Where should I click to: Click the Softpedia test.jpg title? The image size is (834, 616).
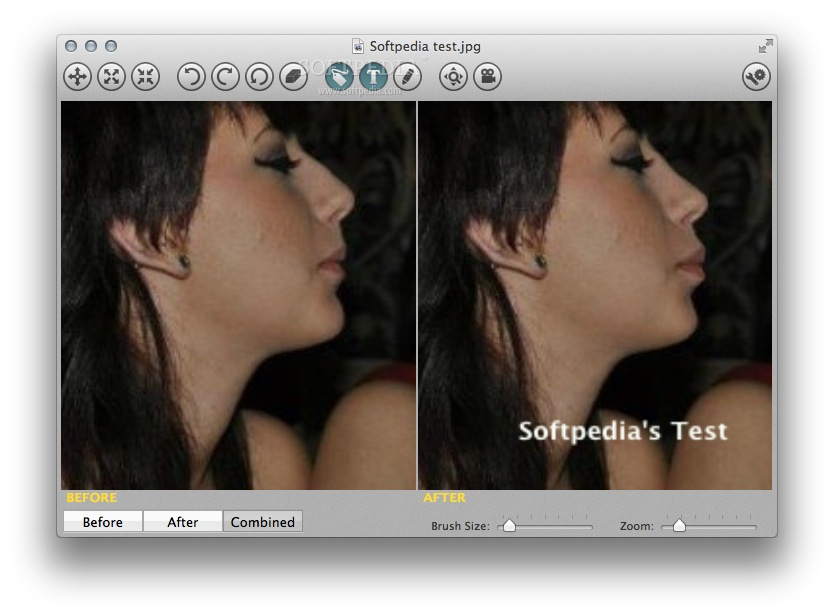click(417, 45)
